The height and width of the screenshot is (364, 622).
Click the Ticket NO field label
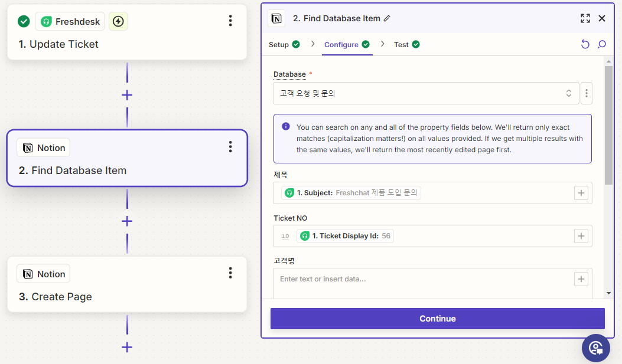(x=291, y=218)
